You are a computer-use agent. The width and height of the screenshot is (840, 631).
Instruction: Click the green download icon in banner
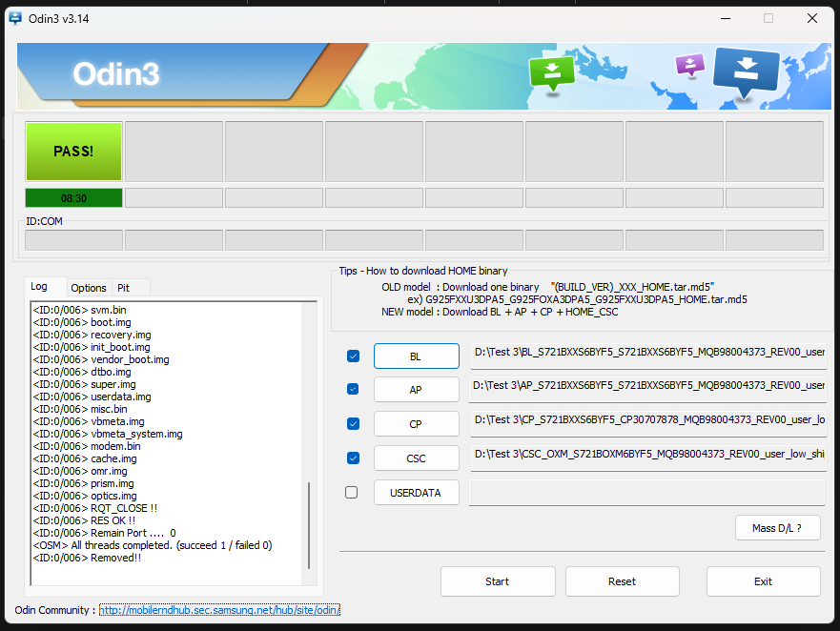click(x=551, y=72)
